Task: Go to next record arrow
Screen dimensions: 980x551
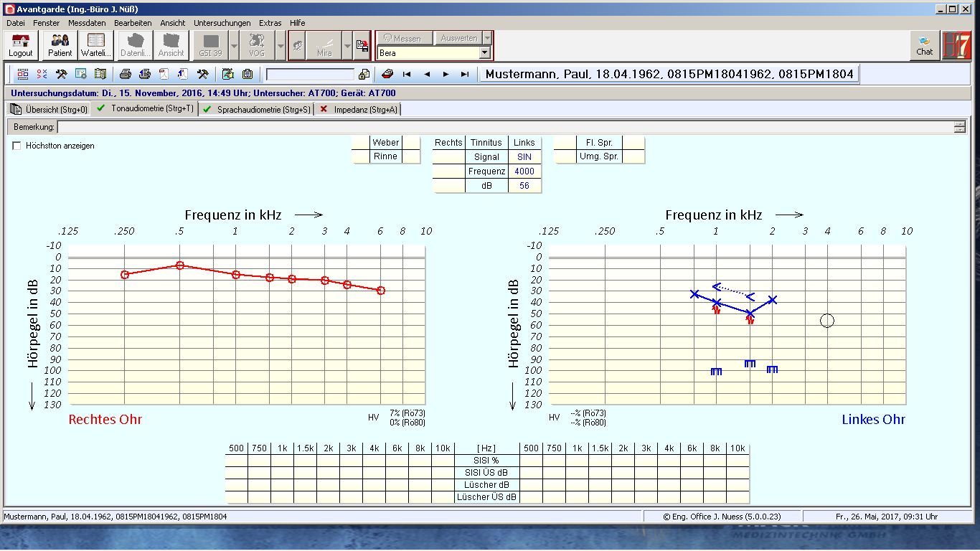Action: 446,74
